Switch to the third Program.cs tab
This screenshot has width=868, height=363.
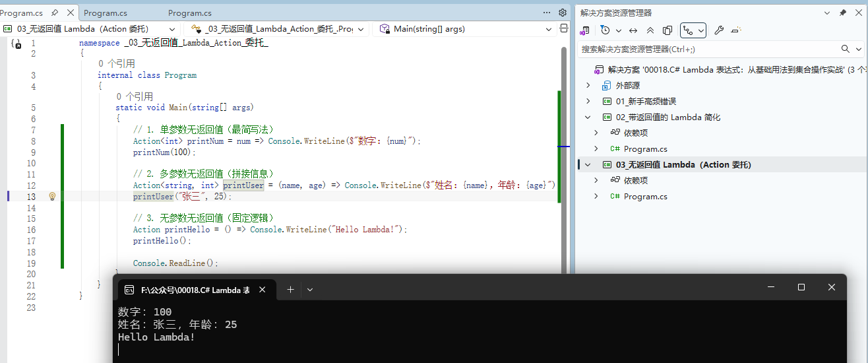(x=190, y=13)
